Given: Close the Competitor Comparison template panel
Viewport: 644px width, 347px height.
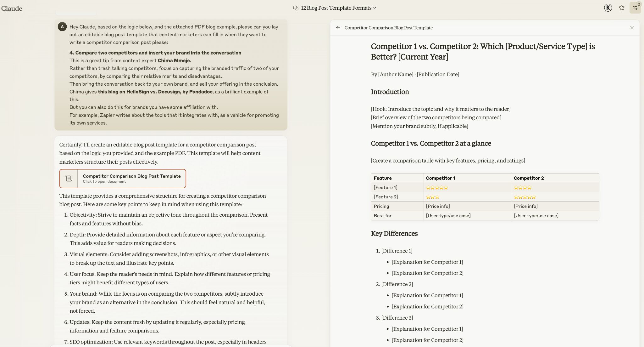Looking at the screenshot, I should click(x=632, y=28).
